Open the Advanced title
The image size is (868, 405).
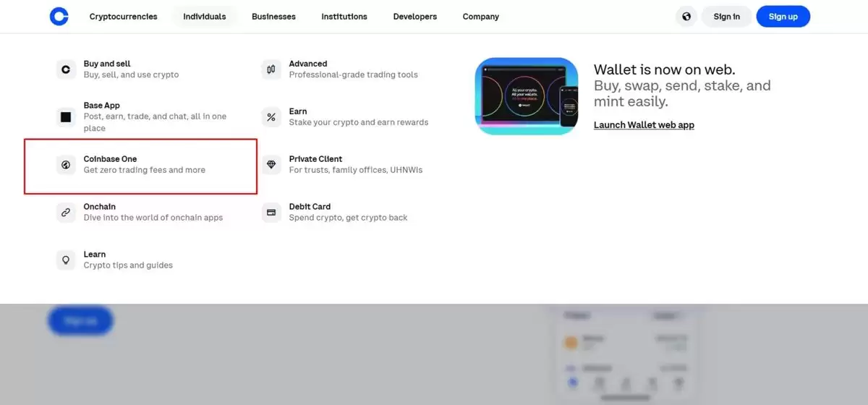pyautogui.click(x=308, y=64)
